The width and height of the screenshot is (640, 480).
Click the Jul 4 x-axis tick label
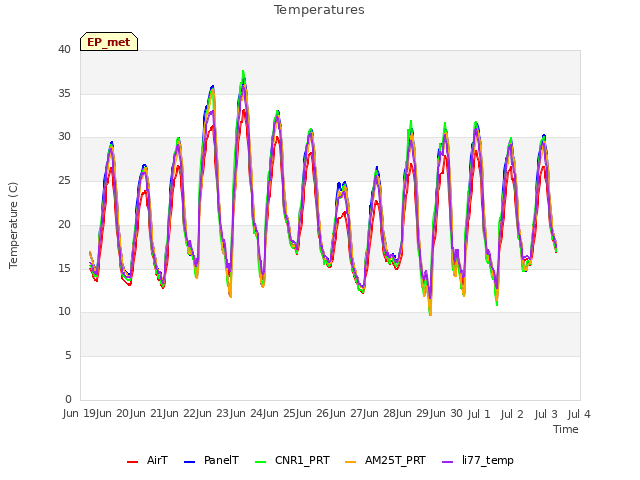pos(579,414)
